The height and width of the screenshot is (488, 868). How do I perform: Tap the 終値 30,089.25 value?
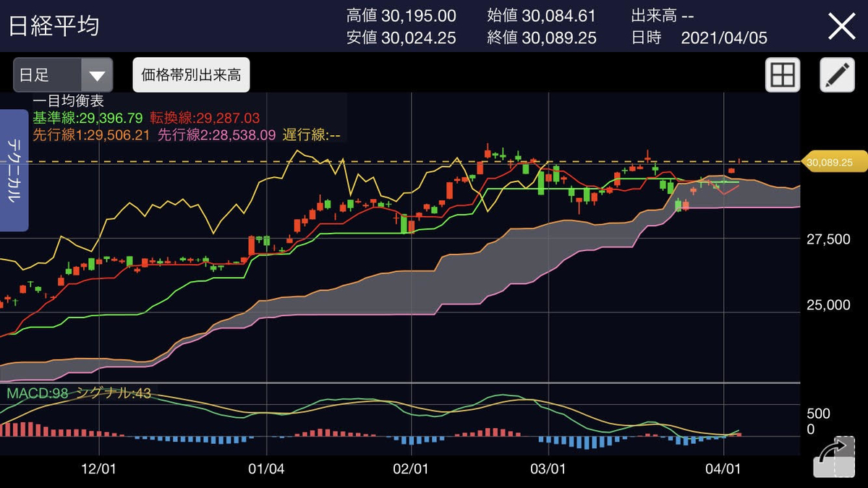point(542,38)
